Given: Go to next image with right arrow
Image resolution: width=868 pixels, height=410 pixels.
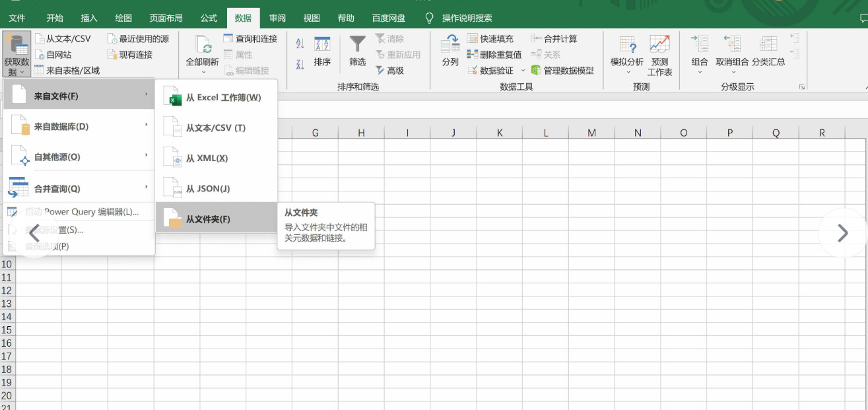Looking at the screenshot, I should (x=842, y=232).
